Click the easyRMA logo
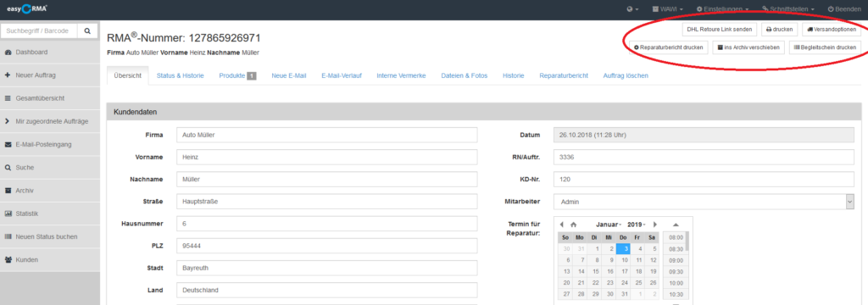Screen dimensions: 868x305 point(27,8)
